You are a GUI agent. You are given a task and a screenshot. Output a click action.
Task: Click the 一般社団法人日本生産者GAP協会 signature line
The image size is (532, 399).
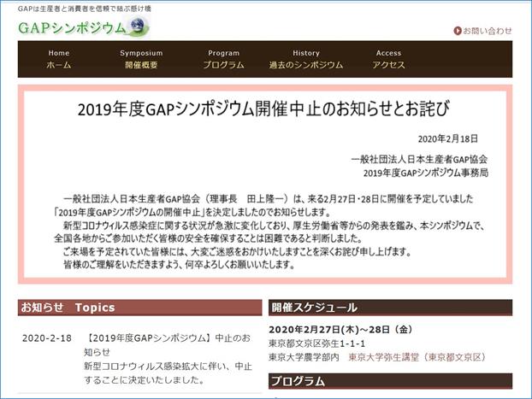419,159
